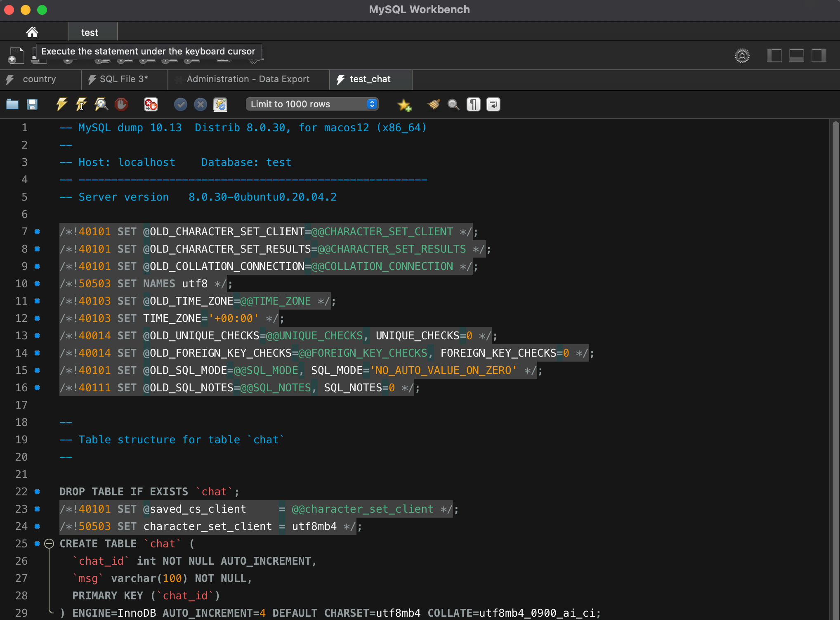The image size is (840, 620).
Task: Toggle the auto-commit mode button
Action: coord(220,104)
